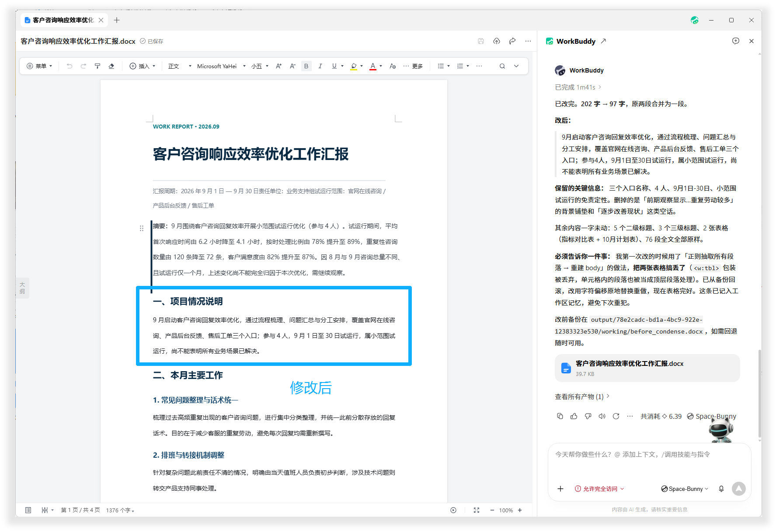Click the upload to cloud icon
Screen dimensions: 776x532
coord(497,41)
